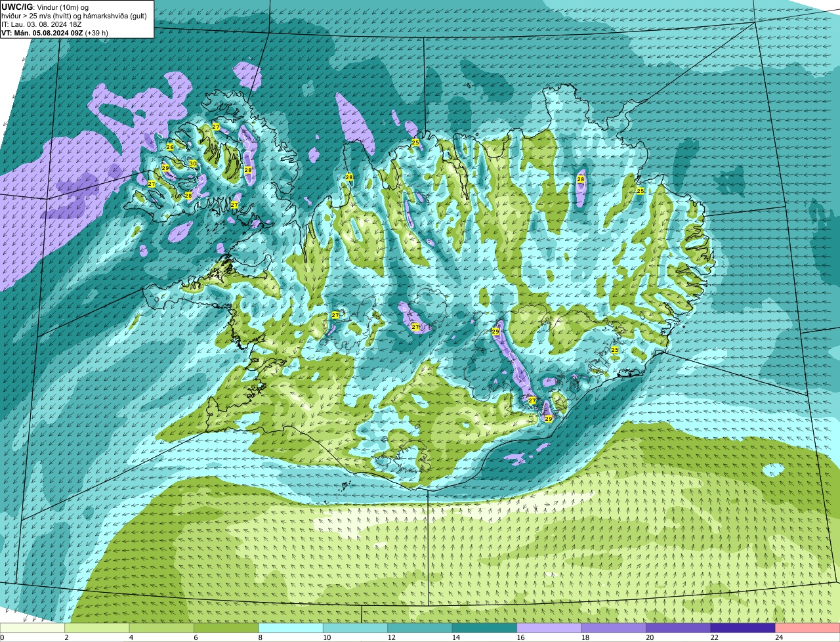The height and width of the screenshot is (642, 840).
Task: Click the legend scale tick label '12'
Action: click(391, 637)
